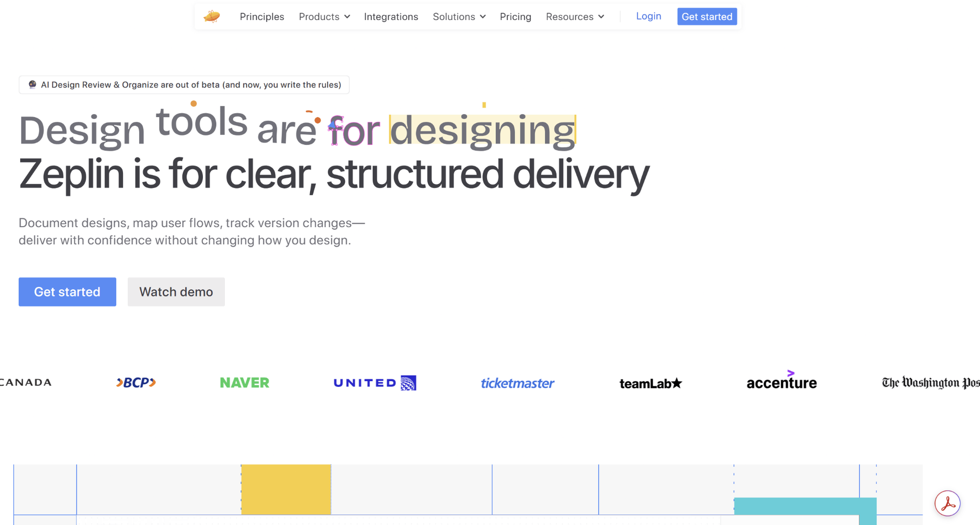Click Get started in the navigation bar
The width and height of the screenshot is (980, 525).
point(707,17)
